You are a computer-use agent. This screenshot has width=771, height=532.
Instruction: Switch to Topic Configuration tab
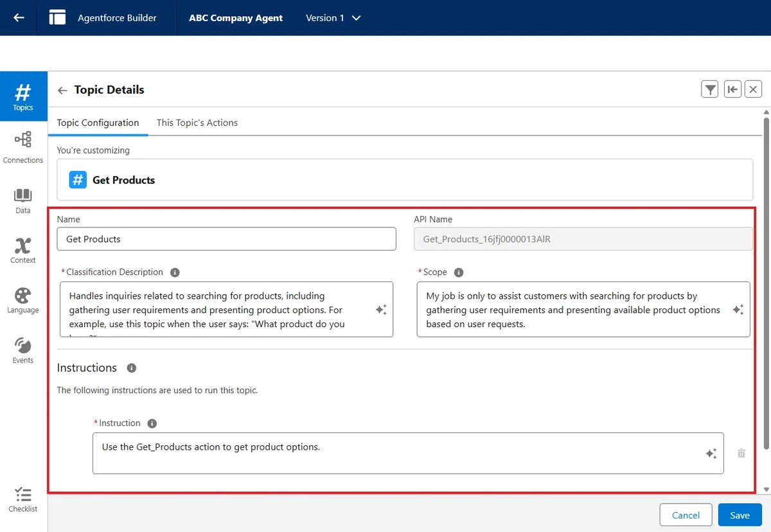(98, 123)
